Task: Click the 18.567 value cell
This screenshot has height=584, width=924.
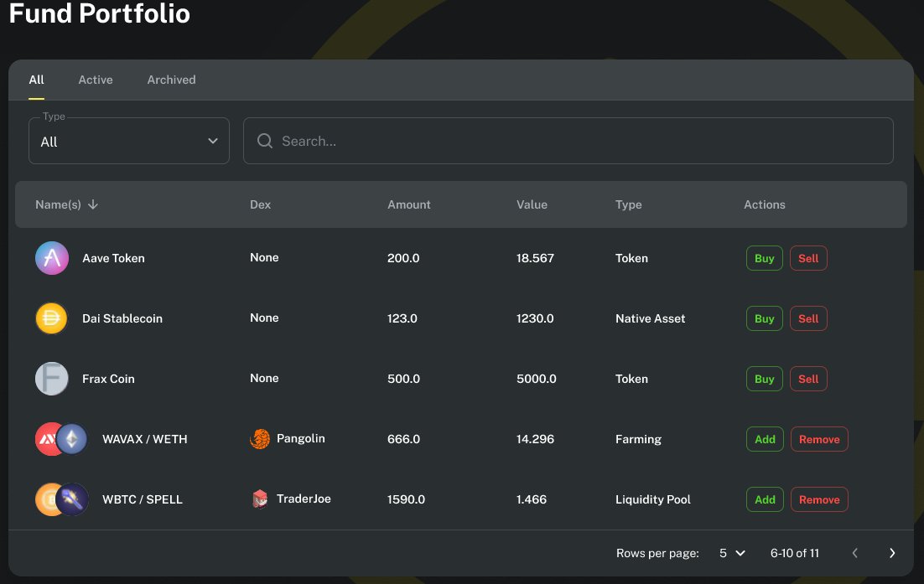Action: 535,258
